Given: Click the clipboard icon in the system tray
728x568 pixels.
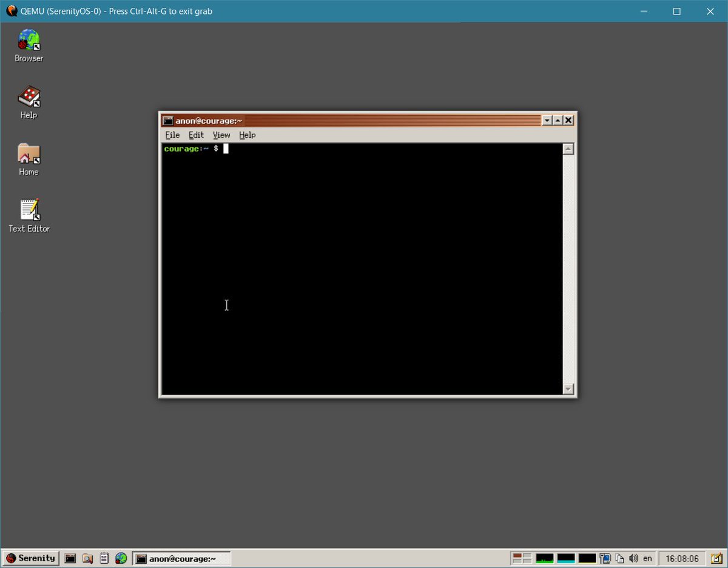Looking at the screenshot, I should [620, 558].
